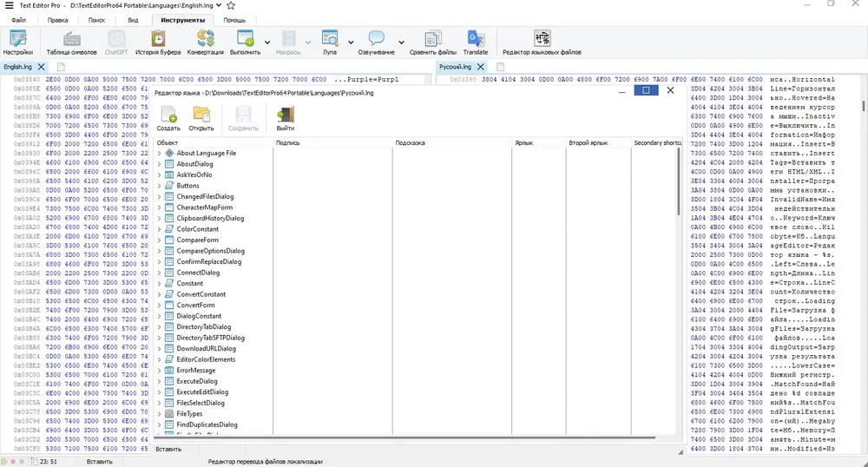Click the main window vertical scrollbar
This screenshot has width=868, height=467.
tap(864, 106)
